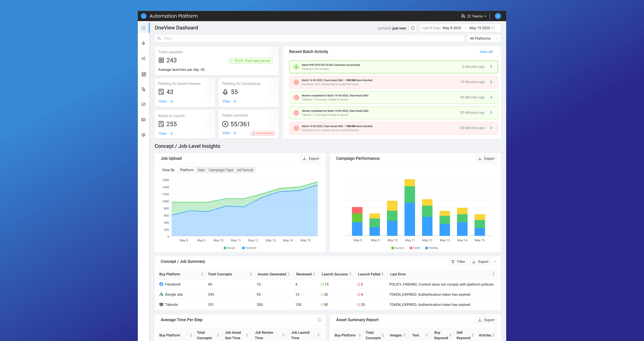Export the Campaign Performance chart
Image resolution: width=644 pixels, height=341 pixels.
pyautogui.click(x=486, y=158)
